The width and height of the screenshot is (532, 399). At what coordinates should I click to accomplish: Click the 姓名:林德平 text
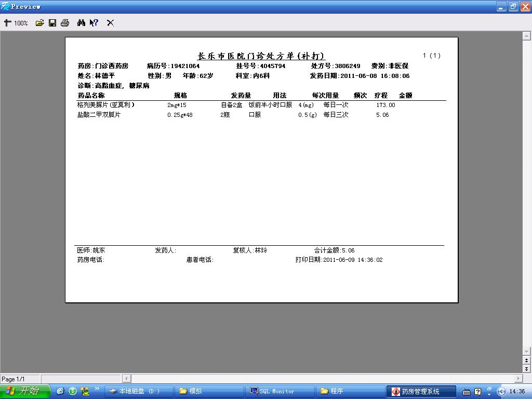tap(96, 76)
